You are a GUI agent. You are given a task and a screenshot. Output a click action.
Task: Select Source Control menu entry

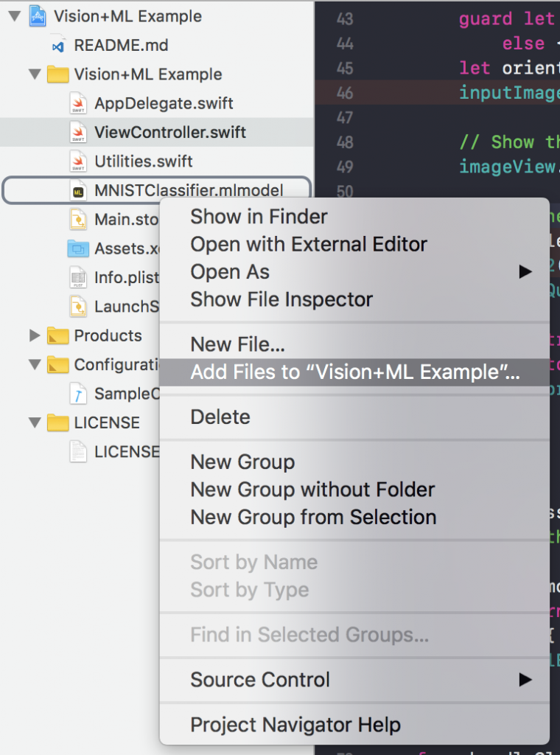(354, 680)
